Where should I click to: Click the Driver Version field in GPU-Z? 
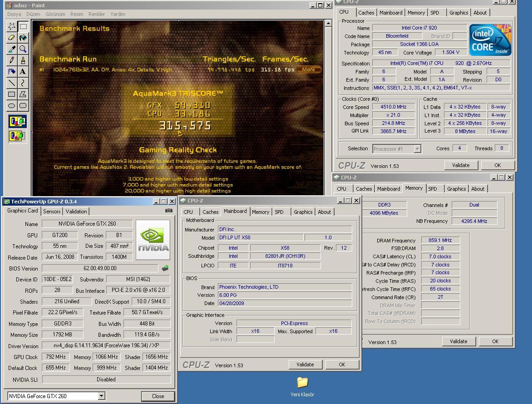pyautogui.click(x=106, y=345)
